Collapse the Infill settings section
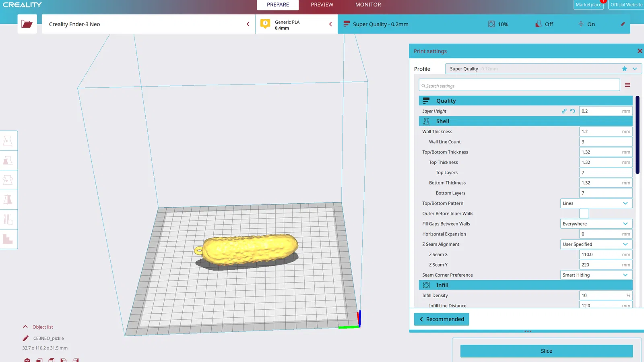 click(526, 285)
